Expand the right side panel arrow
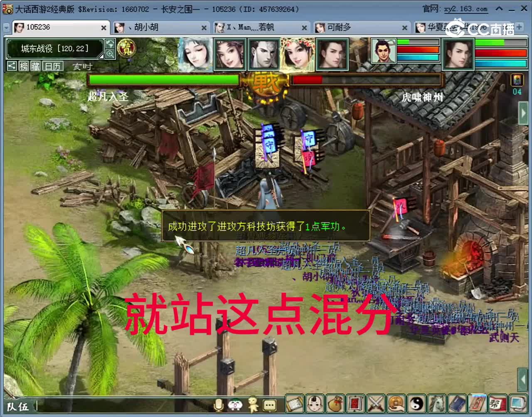Image resolution: width=532 pixels, height=417 pixels. pos(523,113)
